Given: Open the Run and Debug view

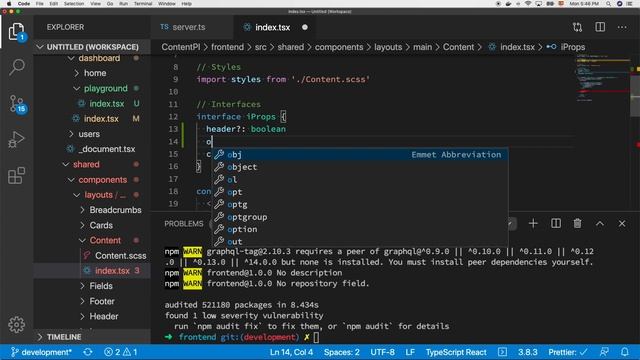Looking at the screenshot, I should [16, 140].
